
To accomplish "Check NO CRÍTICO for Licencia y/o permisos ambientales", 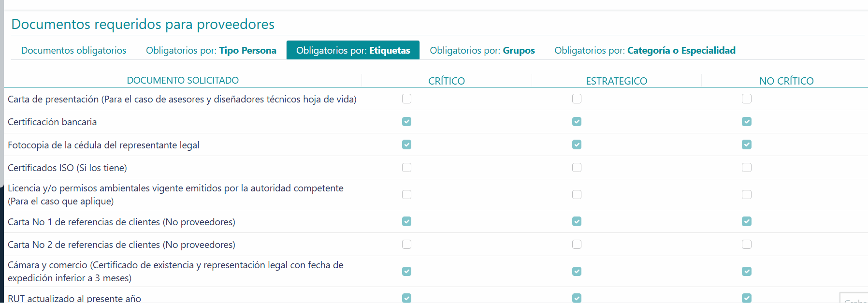I will (747, 194).
